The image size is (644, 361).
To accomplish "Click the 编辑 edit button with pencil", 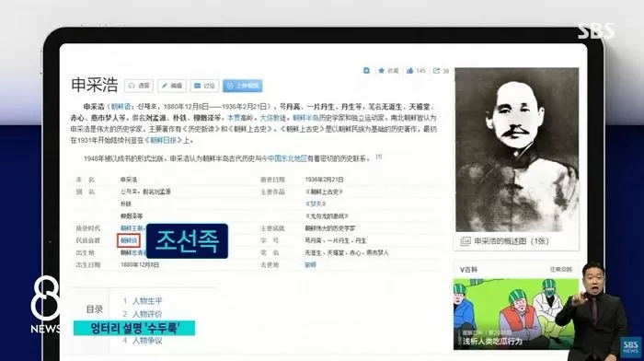I will pos(172,86).
